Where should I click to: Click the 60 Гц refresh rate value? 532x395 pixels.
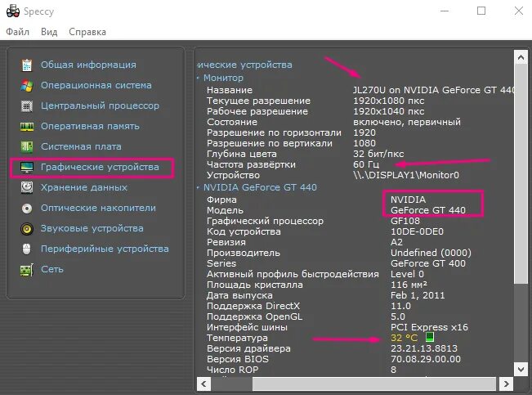(x=366, y=164)
